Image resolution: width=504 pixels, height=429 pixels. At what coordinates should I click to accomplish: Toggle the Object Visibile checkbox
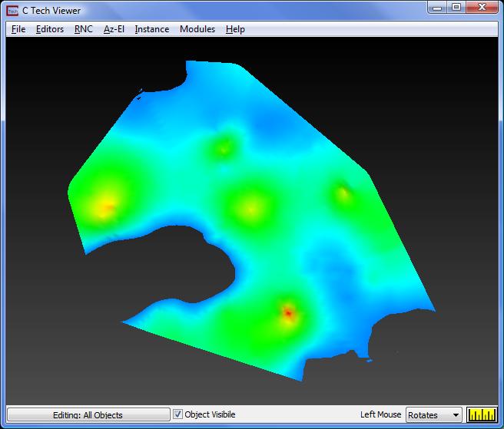(177, 414)
